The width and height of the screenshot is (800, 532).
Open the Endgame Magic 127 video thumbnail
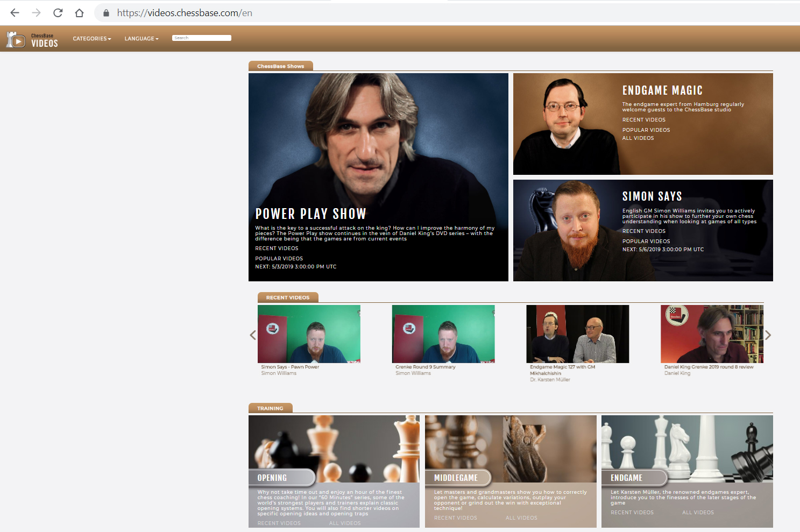coord(578,334)
